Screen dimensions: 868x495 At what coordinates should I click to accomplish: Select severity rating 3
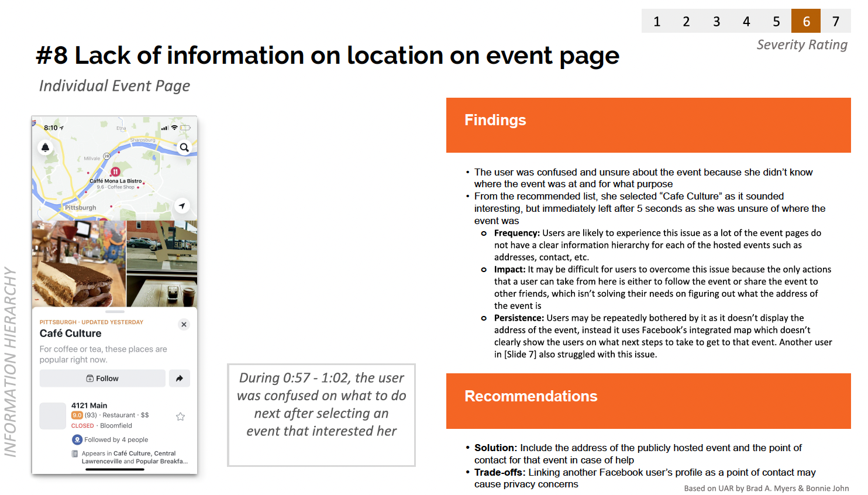[x=716, y=22]
